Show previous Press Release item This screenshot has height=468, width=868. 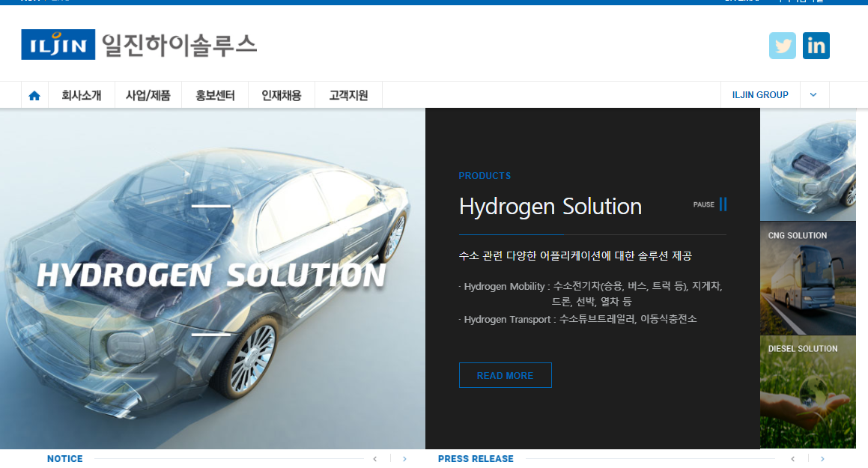[x=792, y=458]
